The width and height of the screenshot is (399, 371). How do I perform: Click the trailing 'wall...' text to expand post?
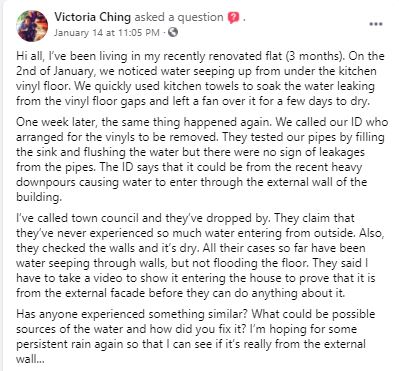30,359
